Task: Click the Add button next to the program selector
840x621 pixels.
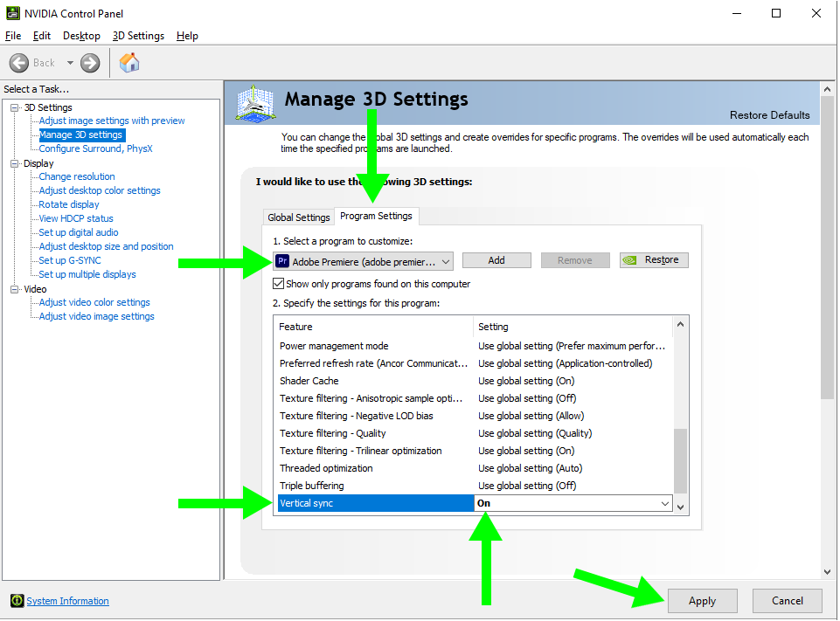Action: pos(496,259)
